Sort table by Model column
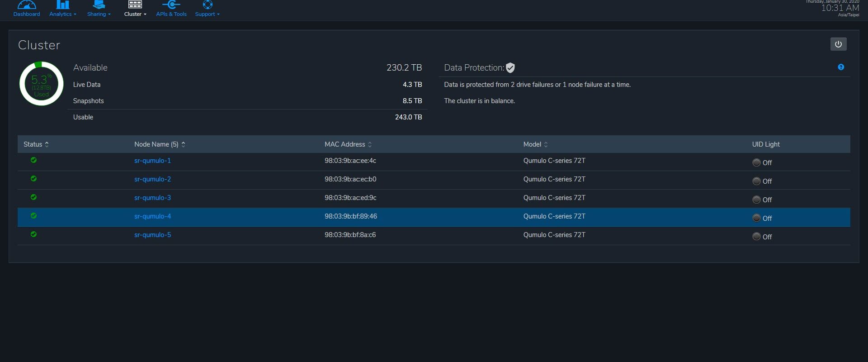868x362 pixels. click(x=535, y=144)
